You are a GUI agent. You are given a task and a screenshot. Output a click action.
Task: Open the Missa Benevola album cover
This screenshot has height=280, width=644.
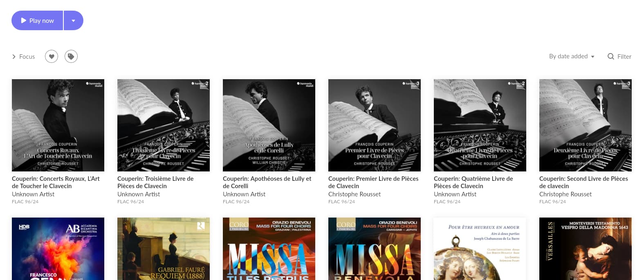click(375, 249)
